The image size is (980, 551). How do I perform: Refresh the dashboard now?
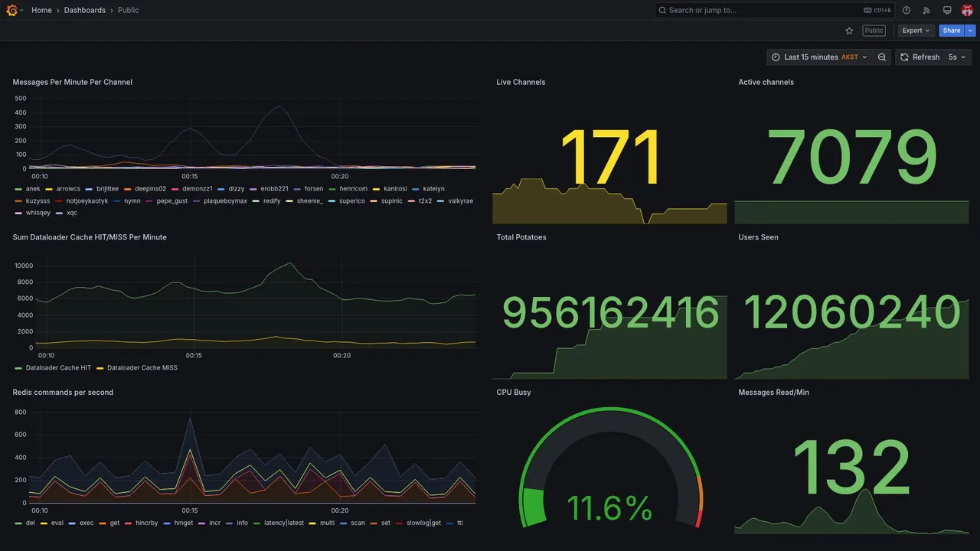click(x=920, y=57)
